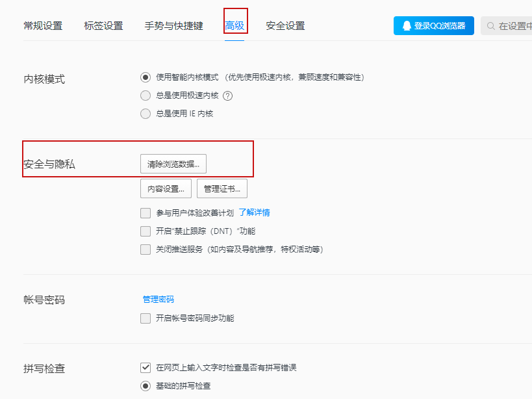
Task: Enable 参与用户体验改善计划 checkbox
Action: (146, 213)
